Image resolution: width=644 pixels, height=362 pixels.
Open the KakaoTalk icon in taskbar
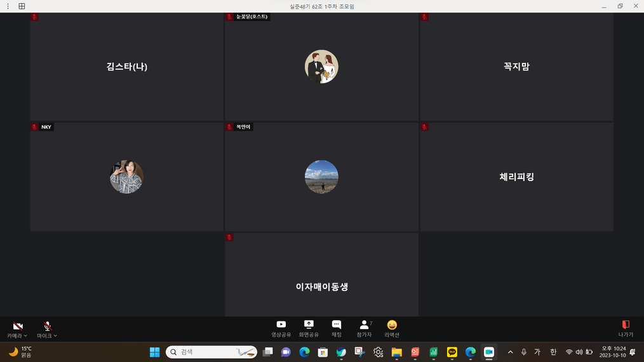click(452, 352)
